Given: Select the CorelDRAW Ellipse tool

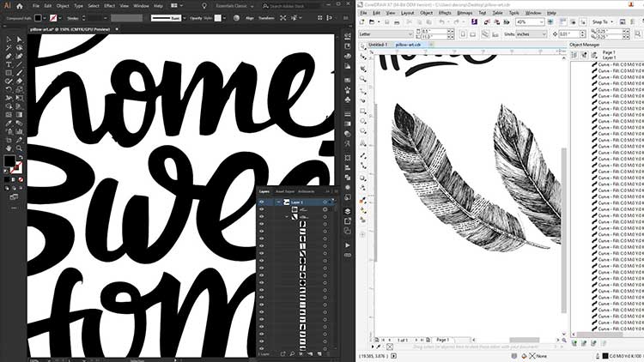Looking at the screenshot, I should 363,121.
